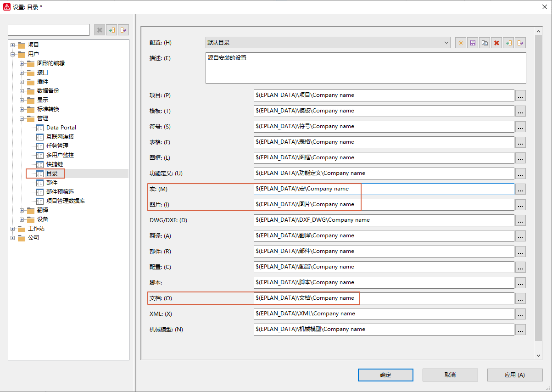Import a scheme using the left panel toolbar

[112, 29]
